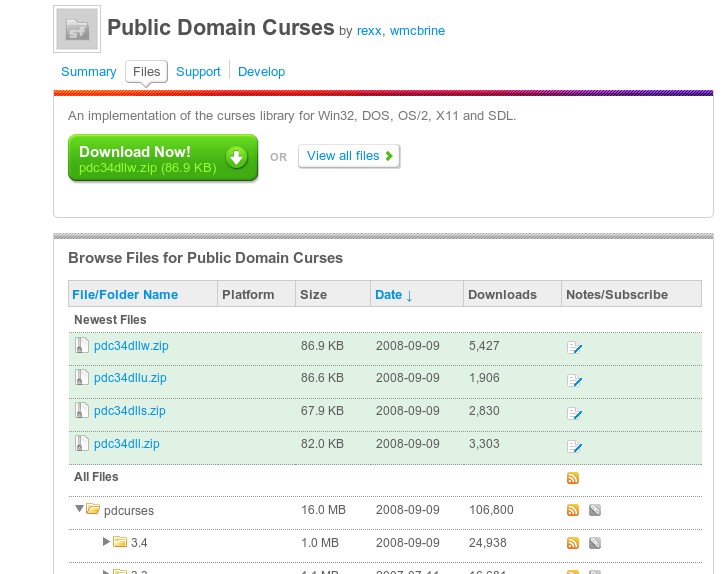Sort by File/Folder Name header
722x574 pixels.
[x=125, y=295]
